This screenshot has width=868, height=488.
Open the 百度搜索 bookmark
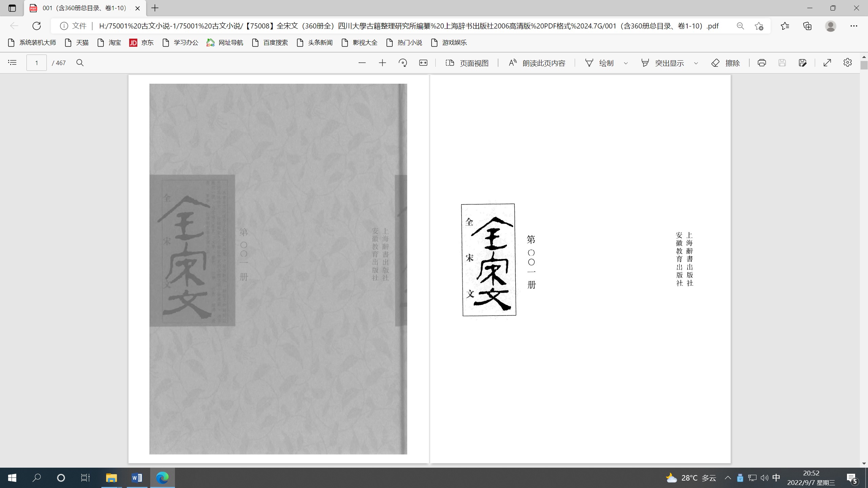coord(270,43)
